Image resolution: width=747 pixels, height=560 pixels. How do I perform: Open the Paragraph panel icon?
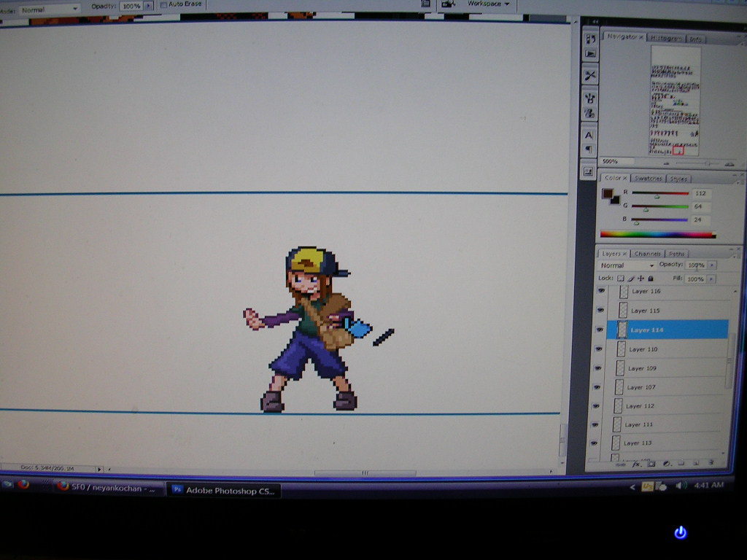(x=589, y=149)
